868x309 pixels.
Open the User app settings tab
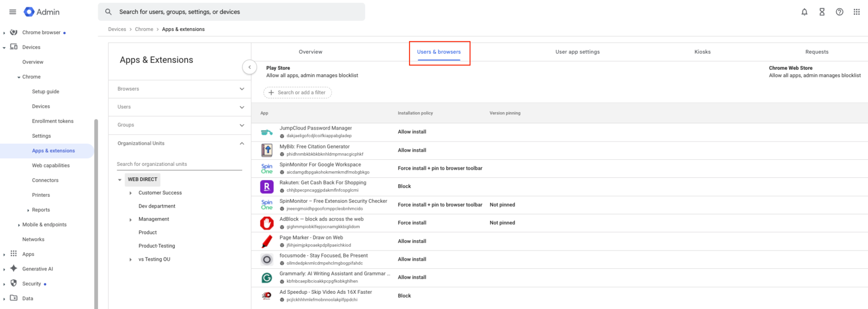578,52
